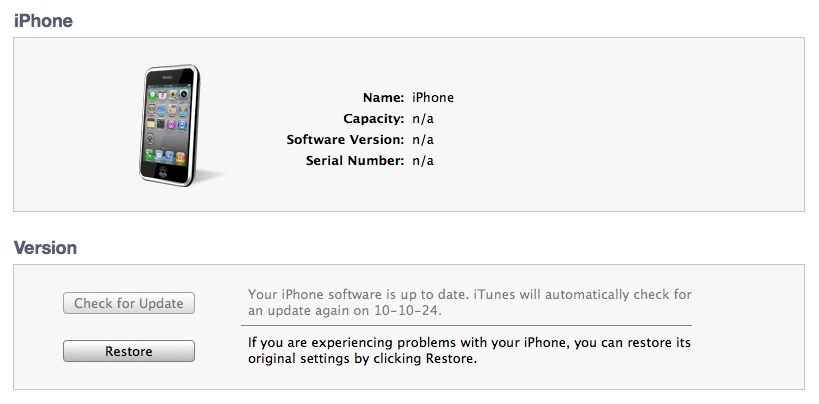Click the Capacity n/a value
819x404 pixels.
(x=423, y=119)
